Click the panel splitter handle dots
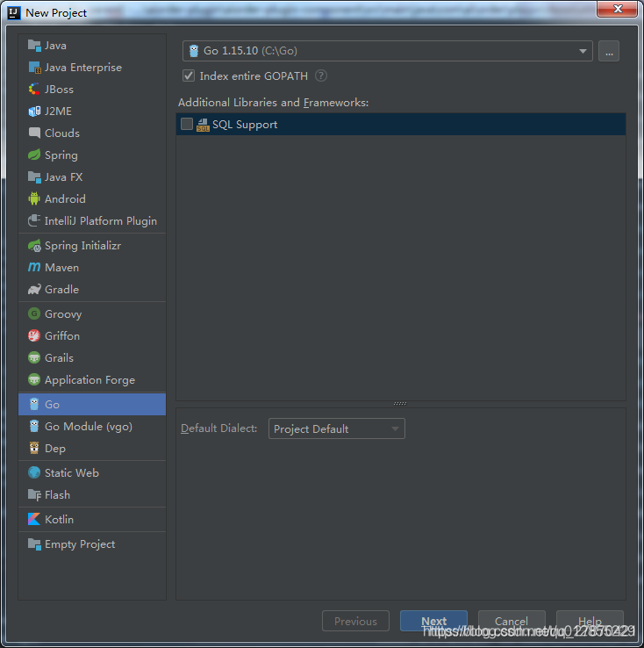This screenshot has height=648, width=644. click(x=400, y=403)
